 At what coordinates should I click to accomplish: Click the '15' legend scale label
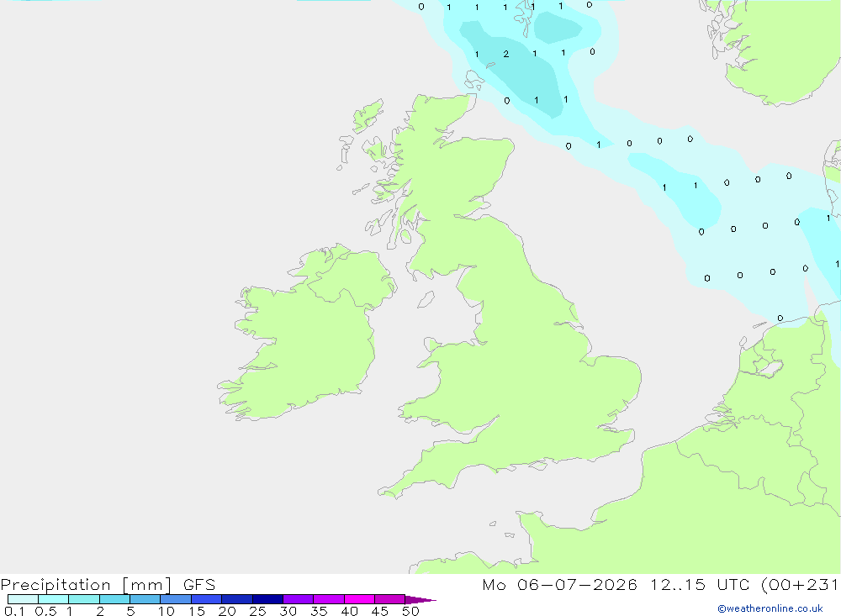pyautogui.click(x=197, y=611)
